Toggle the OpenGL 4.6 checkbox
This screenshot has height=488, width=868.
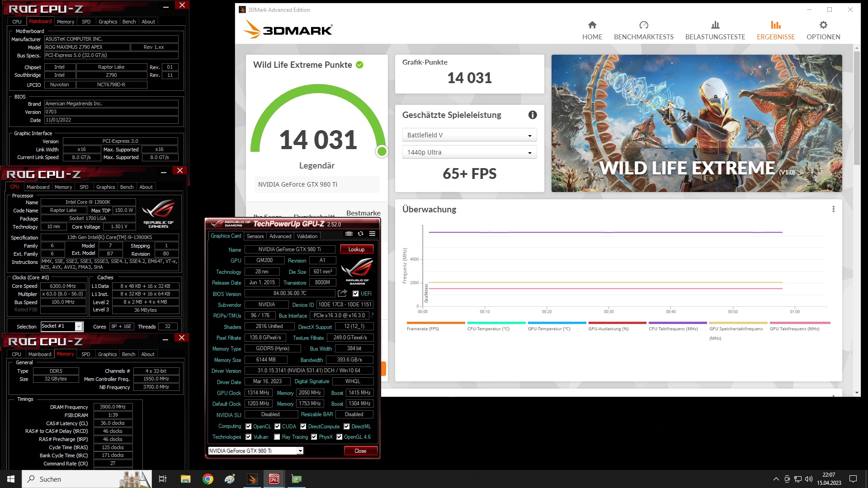click(339, 437)
